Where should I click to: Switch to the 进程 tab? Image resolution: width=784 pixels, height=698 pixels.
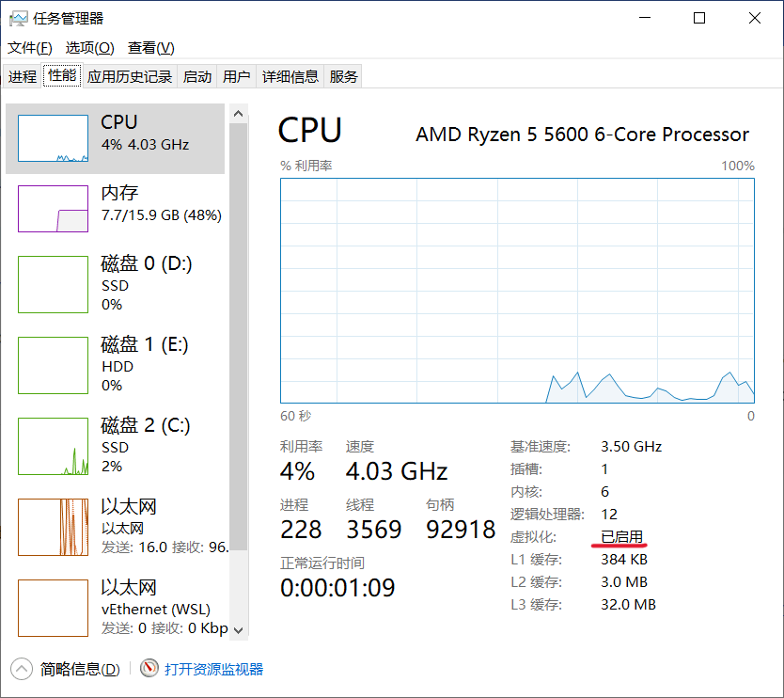(x=23, y=77)
